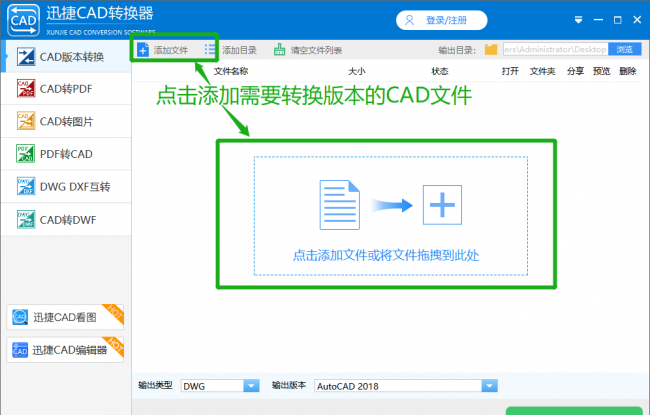Click the CAD转PDF sidebar icon

tap(26, 88)
